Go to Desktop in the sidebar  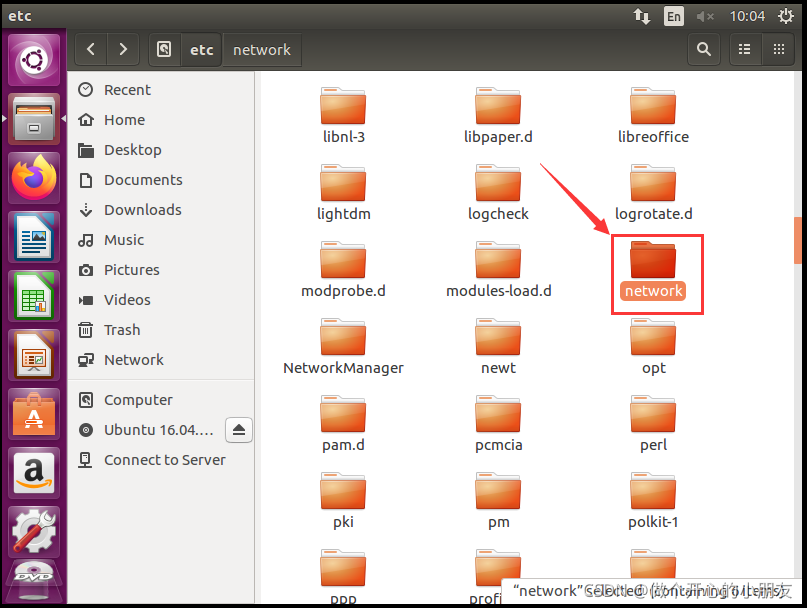pyautogui.click(x=161, y=150)
